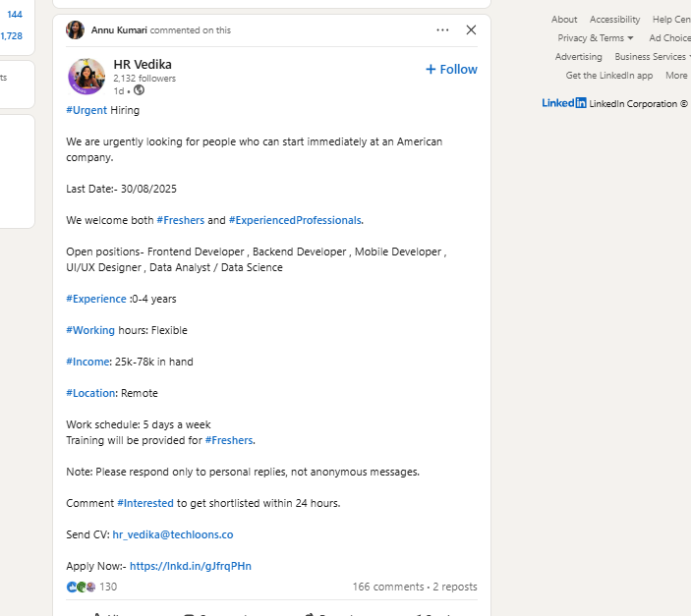Click the reaction emoji icons beside 130
The height and width of the screenshot is (616, 691).
(82, 587)
